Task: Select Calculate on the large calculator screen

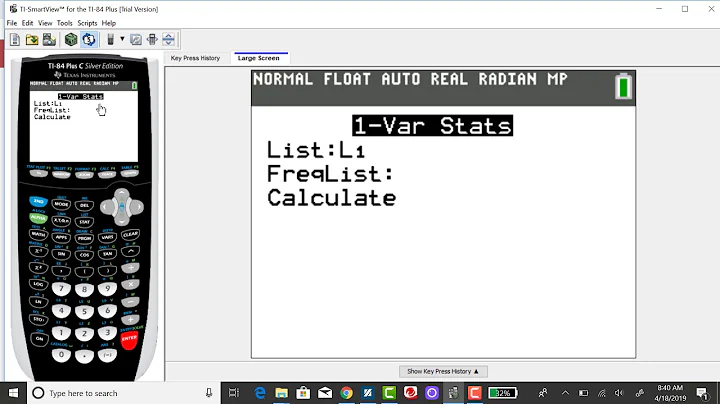Action: coord(332,198)
